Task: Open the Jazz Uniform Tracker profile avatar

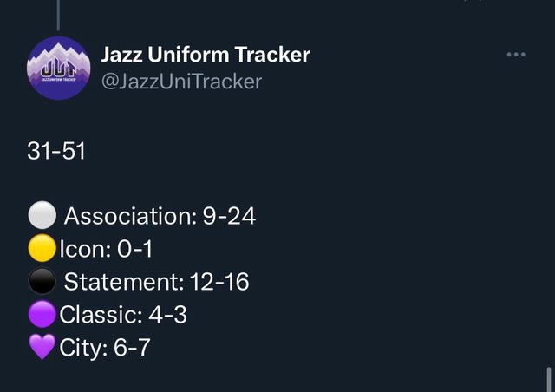Action: click(x=59, y=68)
